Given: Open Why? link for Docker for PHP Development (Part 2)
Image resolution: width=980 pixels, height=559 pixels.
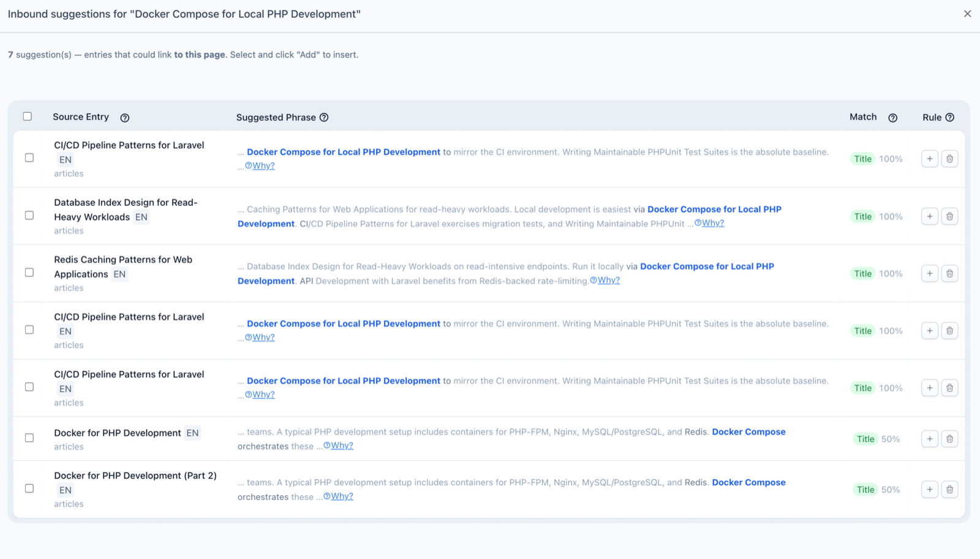Looking at the screenshot, I should click(342, 496).
